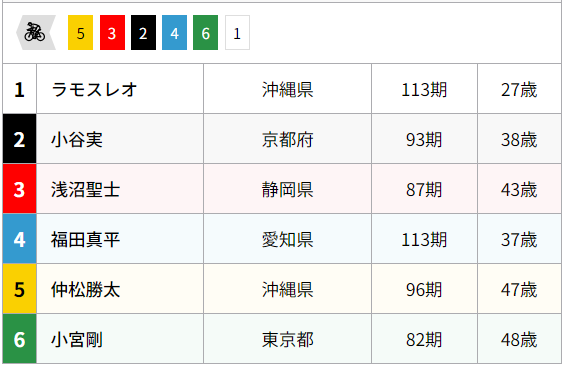Click 静岡県 prefecture cell
The image size is (565, 365).
tap(288, 189)
